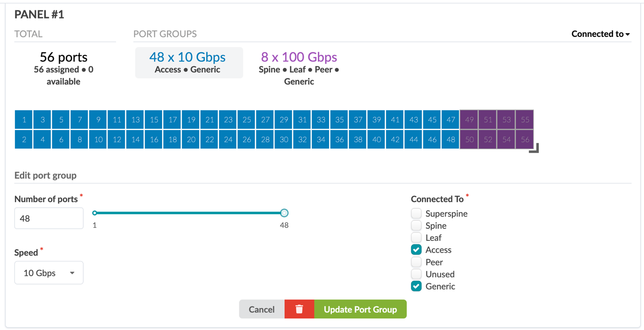644x330 pixels.
Task: Select port 1 in the panel
Action: pyautogui.click(x=24, y=120)
